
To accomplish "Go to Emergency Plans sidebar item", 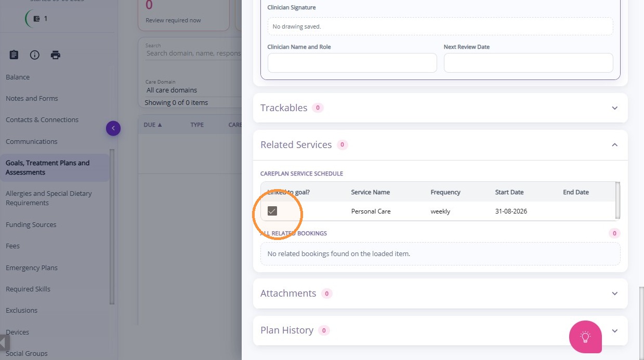I will pos(32,268).
